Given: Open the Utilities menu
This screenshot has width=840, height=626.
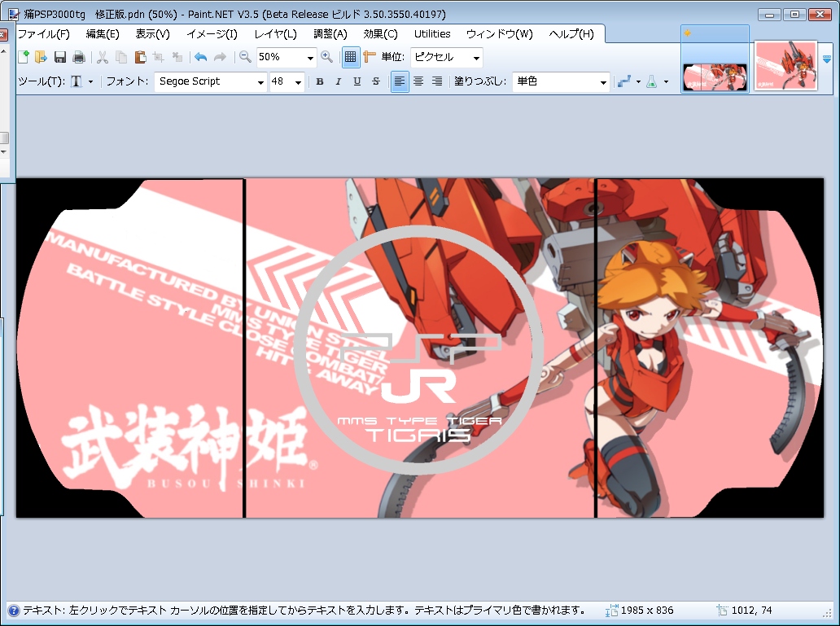Looking at the screenshot, I should click(x=431, y=33).
